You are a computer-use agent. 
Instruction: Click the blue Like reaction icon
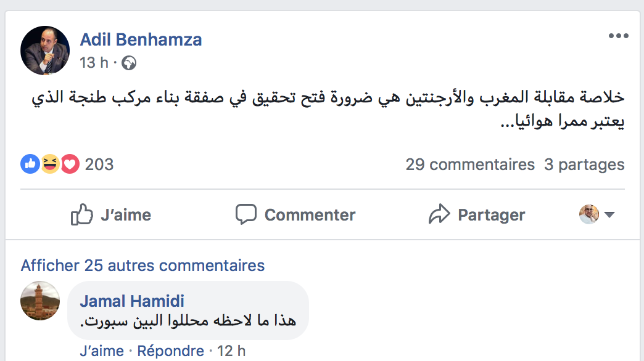coord(30,164)
